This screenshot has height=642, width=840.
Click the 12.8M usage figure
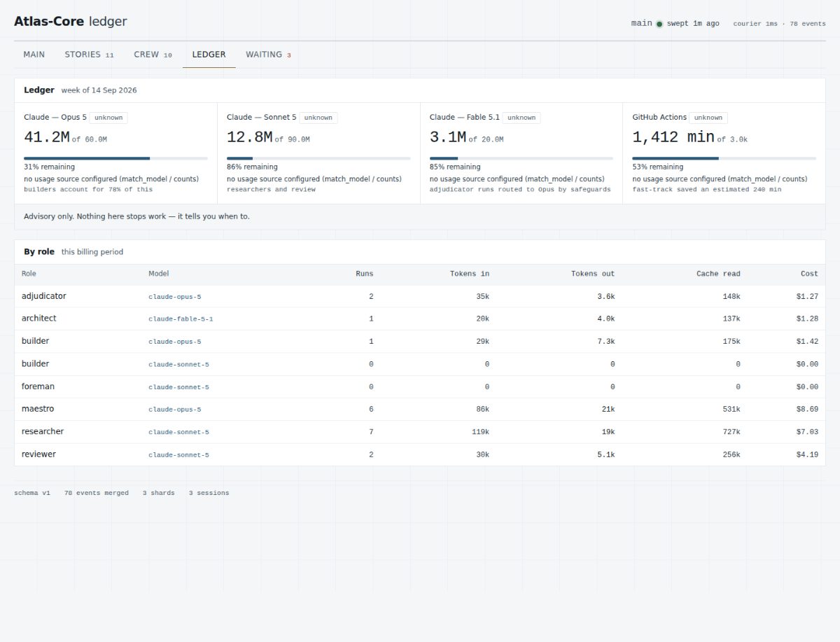pyautogui.click(x=249, y=137)
